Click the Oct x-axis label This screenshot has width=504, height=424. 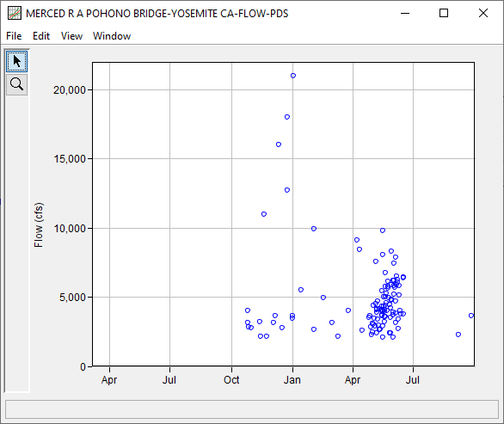(231, 380)
